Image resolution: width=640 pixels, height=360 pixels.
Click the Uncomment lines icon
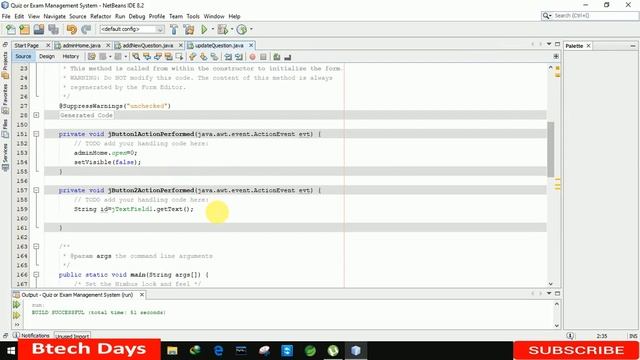tap(288, 57)
